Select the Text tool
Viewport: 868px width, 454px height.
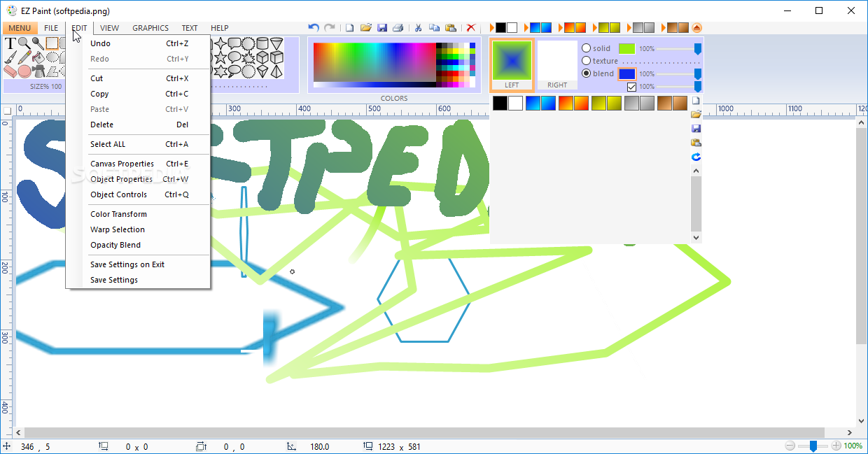10,43
